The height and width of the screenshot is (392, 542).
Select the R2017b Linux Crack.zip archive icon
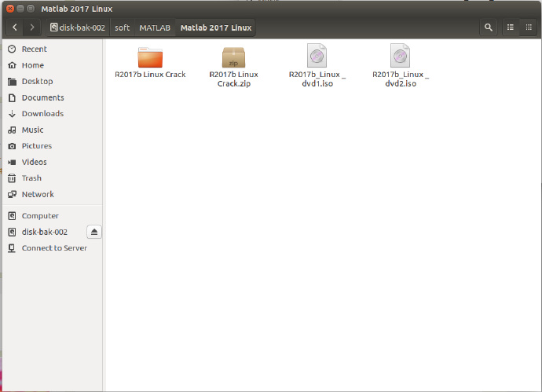click(233, 57)
